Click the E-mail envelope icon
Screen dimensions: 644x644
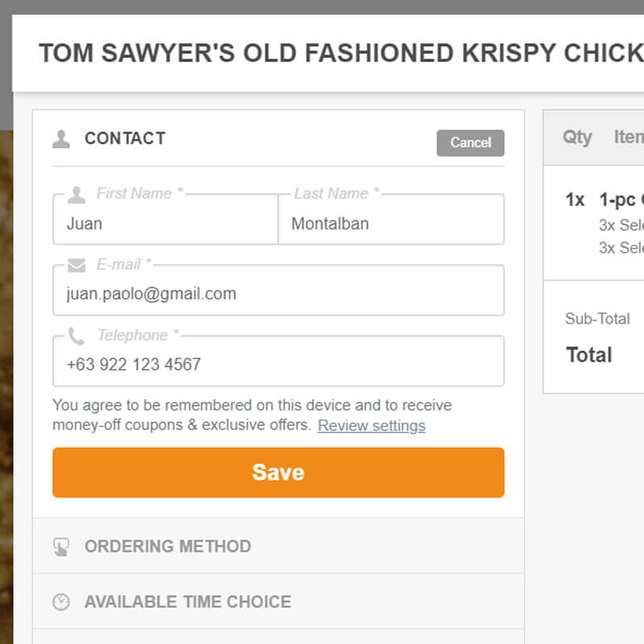click(x=76, y=265)
